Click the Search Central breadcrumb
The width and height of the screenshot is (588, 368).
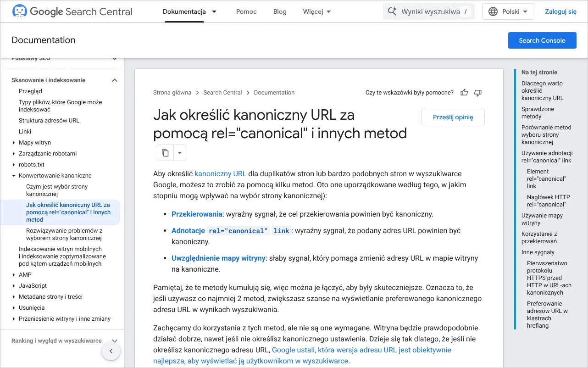pos(222,93)
